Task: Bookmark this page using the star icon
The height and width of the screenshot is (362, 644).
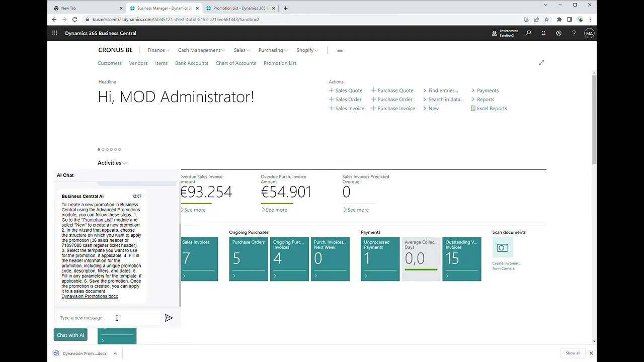Action: pos(546,19)
